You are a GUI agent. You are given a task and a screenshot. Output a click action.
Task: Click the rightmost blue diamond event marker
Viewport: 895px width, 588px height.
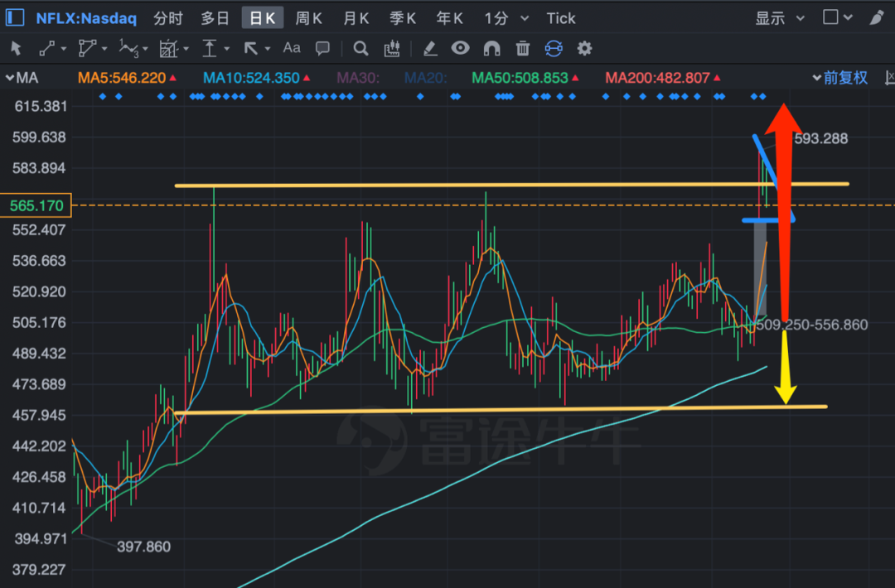[x=762, y=96]
